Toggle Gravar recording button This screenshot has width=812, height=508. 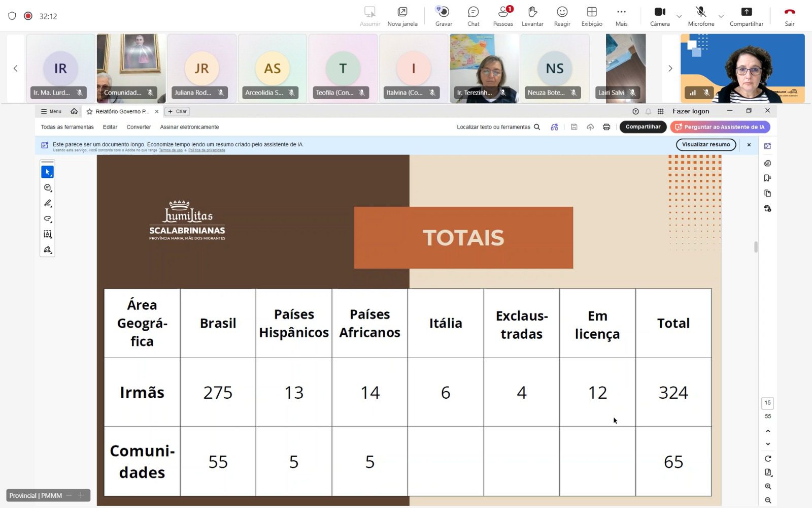(x=444, y=16)
